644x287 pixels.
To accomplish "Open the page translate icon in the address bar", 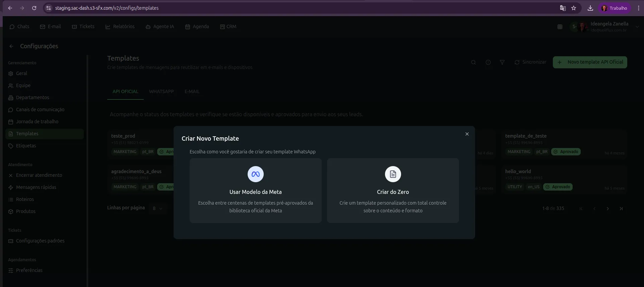I will click(563, 8).
